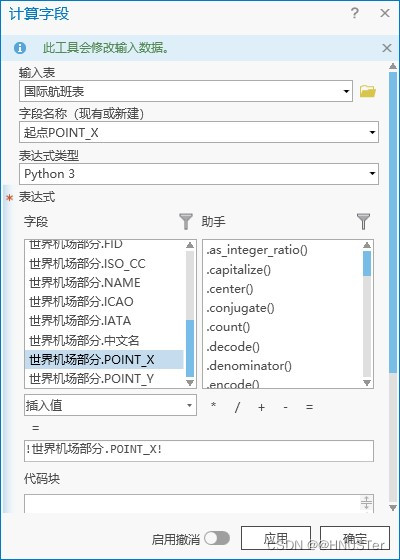Choose helper .as_integer_ratio()
The width and height of the screenshot is (400, 560).
pyautogui.click(x=256, y=250)
